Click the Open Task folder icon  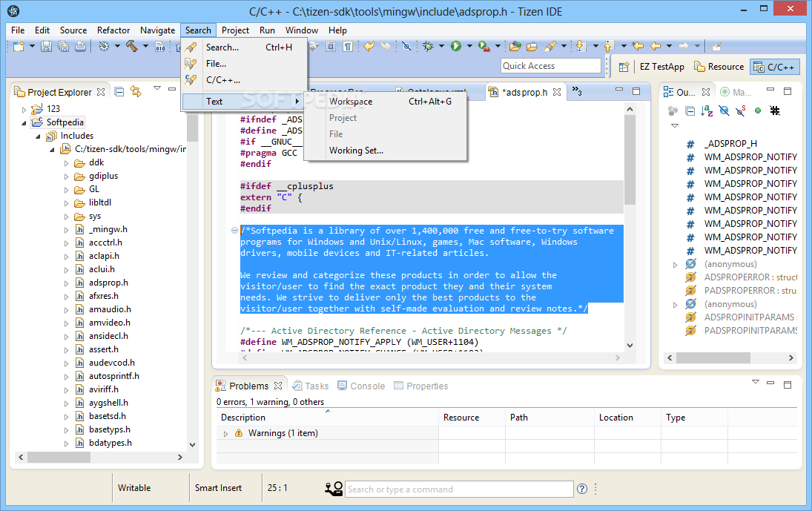tap(532, 47)
